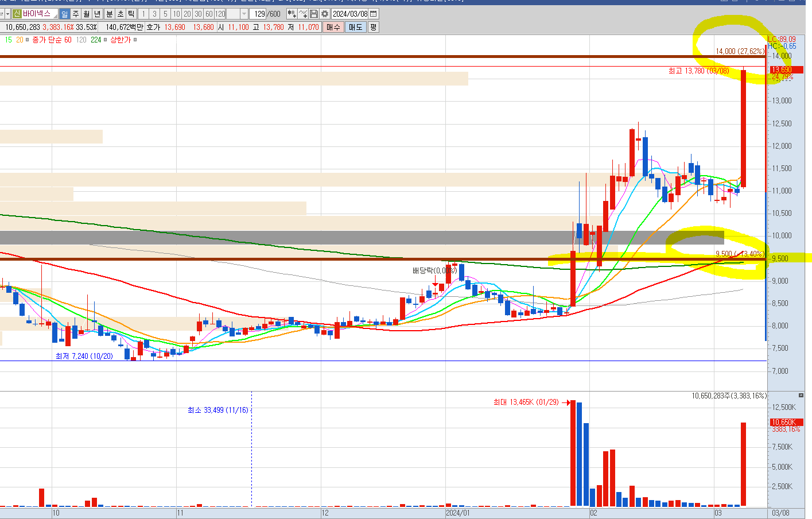
Task: Click the stock name 바이넥스 field
Action: click(37, 14)
